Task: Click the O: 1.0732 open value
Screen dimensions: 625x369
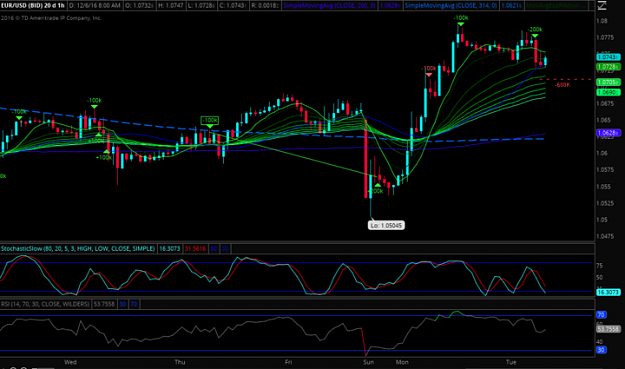Action: (x=140, y=6)
